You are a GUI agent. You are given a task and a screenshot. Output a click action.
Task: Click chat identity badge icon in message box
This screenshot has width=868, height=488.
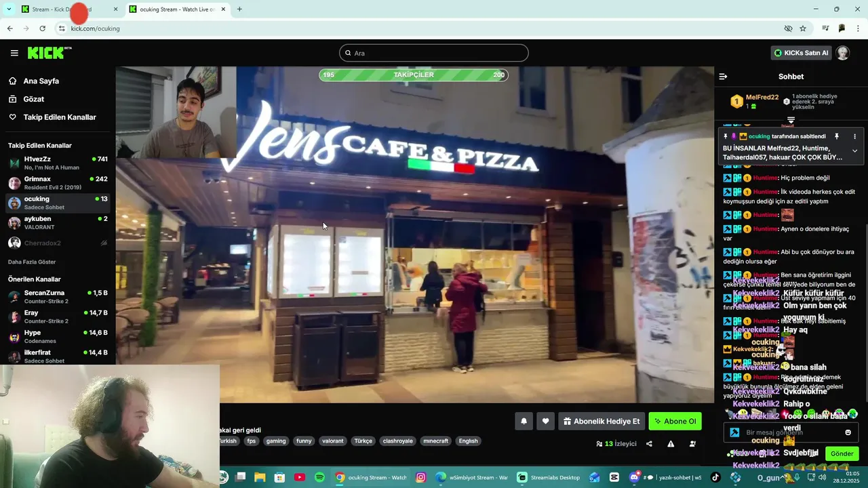[734, 432]
